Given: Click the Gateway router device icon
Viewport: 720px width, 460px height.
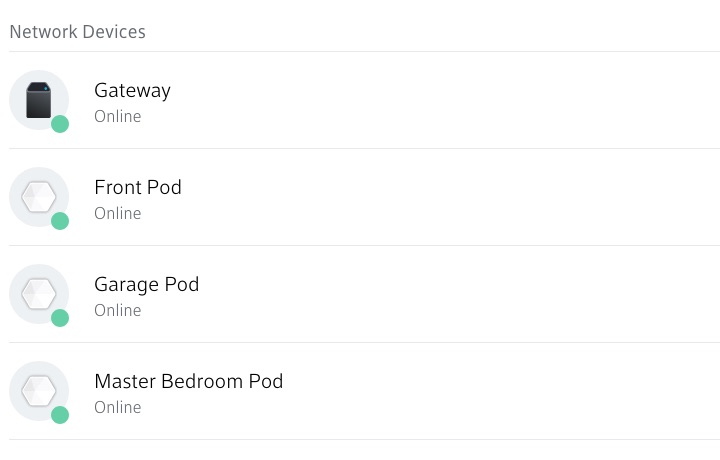Looking at the screenshot, I should [x=38, y=100].
